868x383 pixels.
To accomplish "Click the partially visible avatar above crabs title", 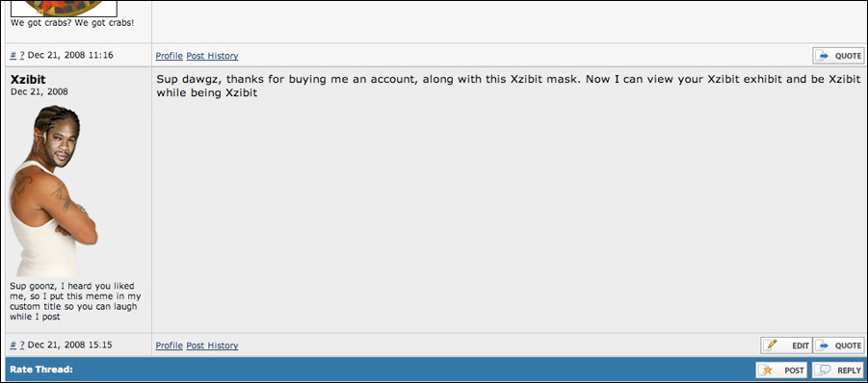I will [65, 9].
